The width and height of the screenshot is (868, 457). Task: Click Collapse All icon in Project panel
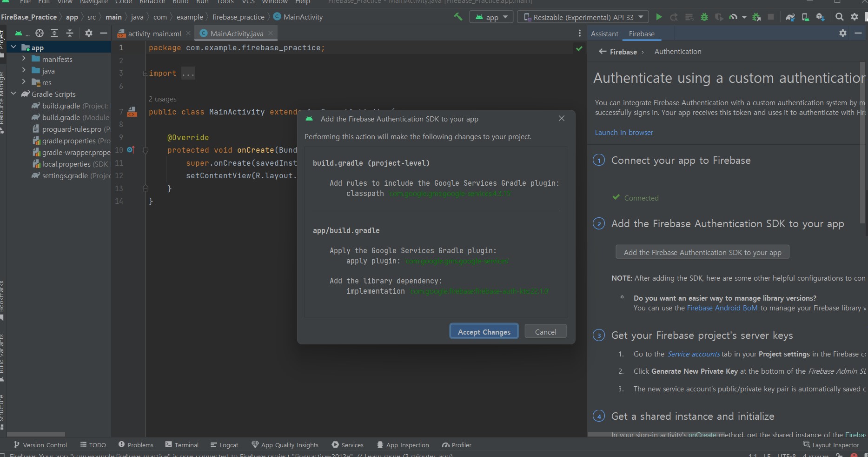(x=70, y=33)
